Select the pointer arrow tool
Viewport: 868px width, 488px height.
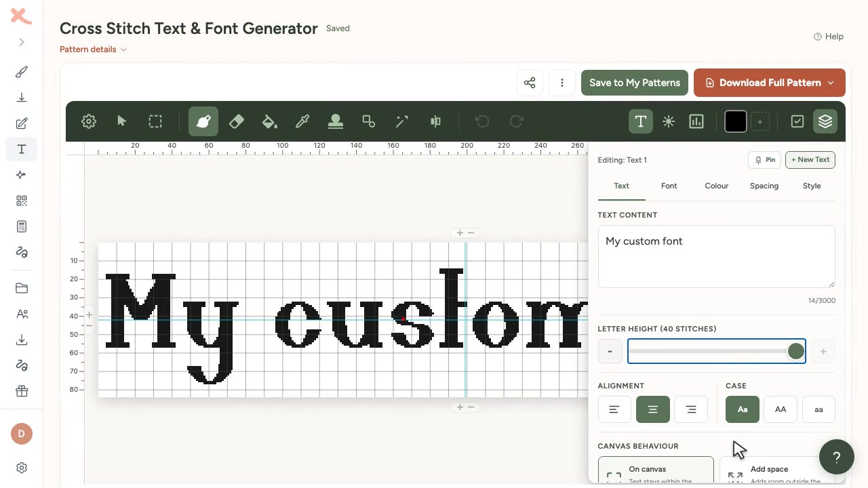[x=122, y=121]
